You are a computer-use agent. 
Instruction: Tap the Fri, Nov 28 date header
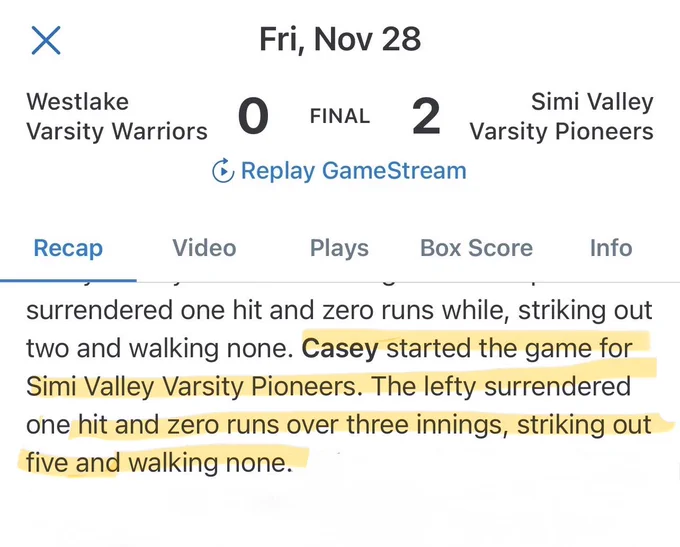[340, 39]
